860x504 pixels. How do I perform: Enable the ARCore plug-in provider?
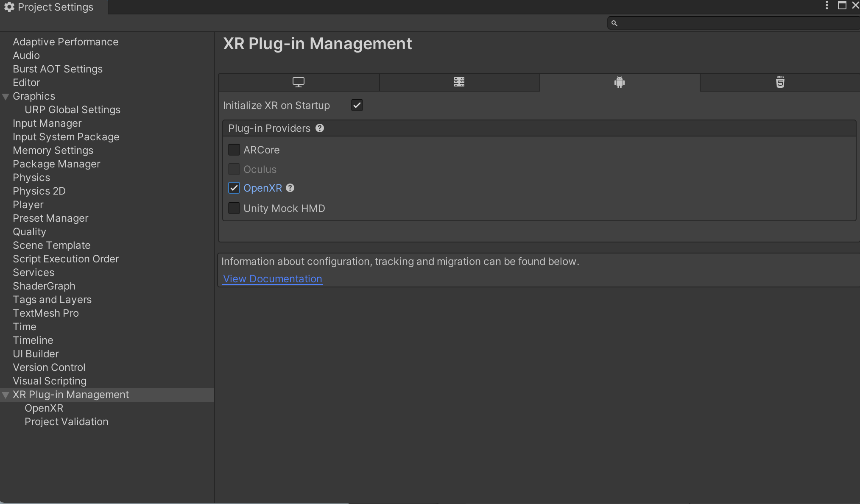[x=234, y=150]
